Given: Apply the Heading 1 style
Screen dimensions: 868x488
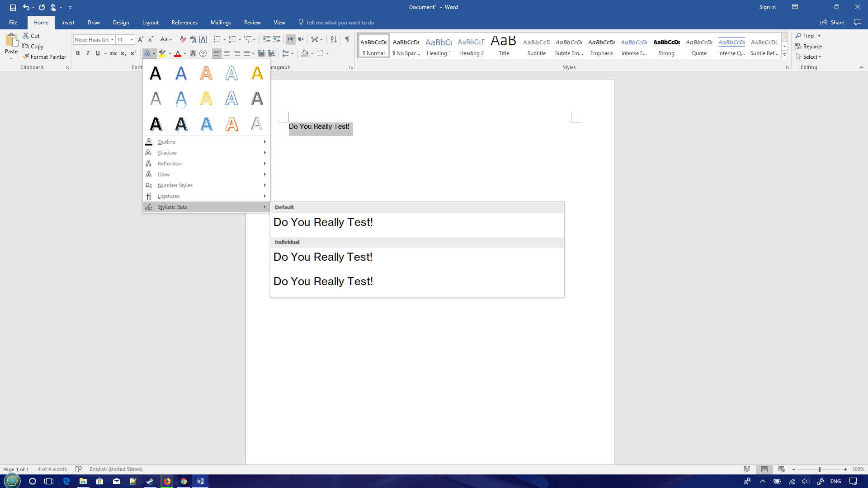Looking at the screenshot, I should pyautogui.click(x=439, y=45).
